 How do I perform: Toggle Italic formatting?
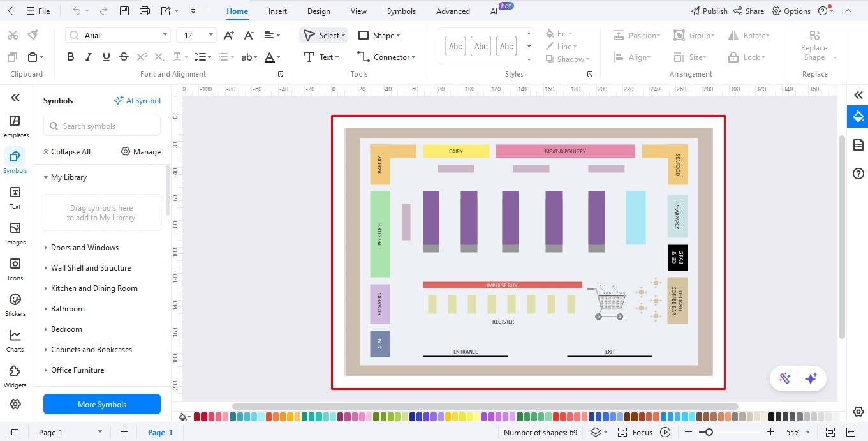(x=89, y=57)
